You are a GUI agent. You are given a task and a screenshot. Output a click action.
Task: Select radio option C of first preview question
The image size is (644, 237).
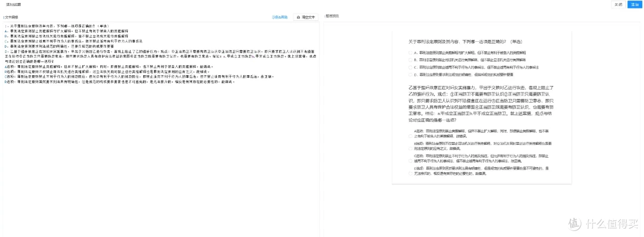click(410, 67)
